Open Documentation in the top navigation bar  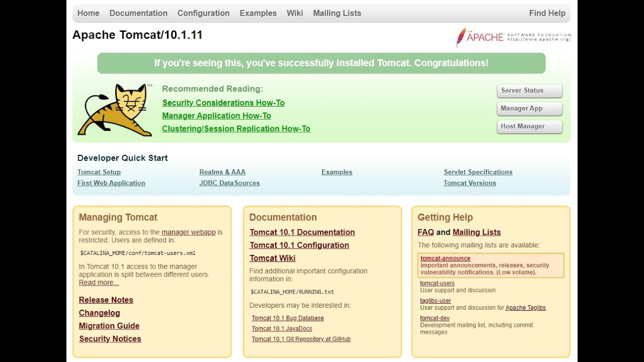coord(138,13)
